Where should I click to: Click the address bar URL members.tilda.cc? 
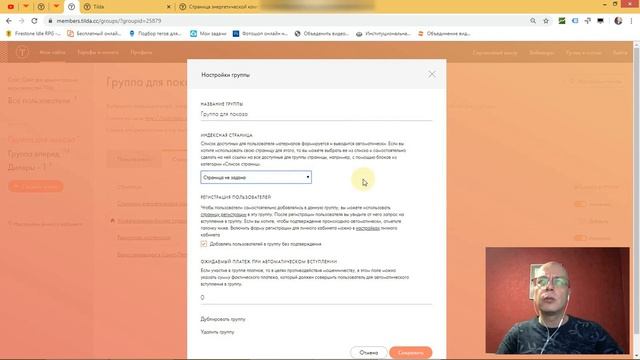click(x=109, y=21)
